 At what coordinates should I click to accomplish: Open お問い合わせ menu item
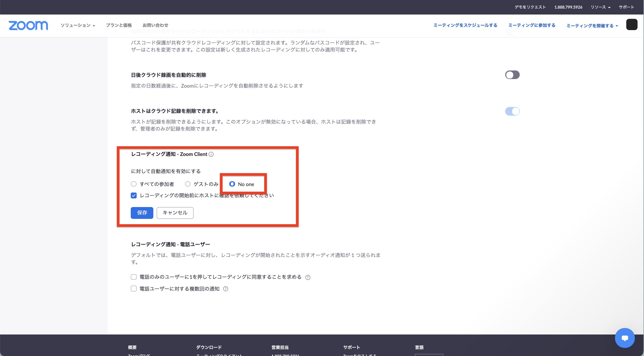(155, 25)
